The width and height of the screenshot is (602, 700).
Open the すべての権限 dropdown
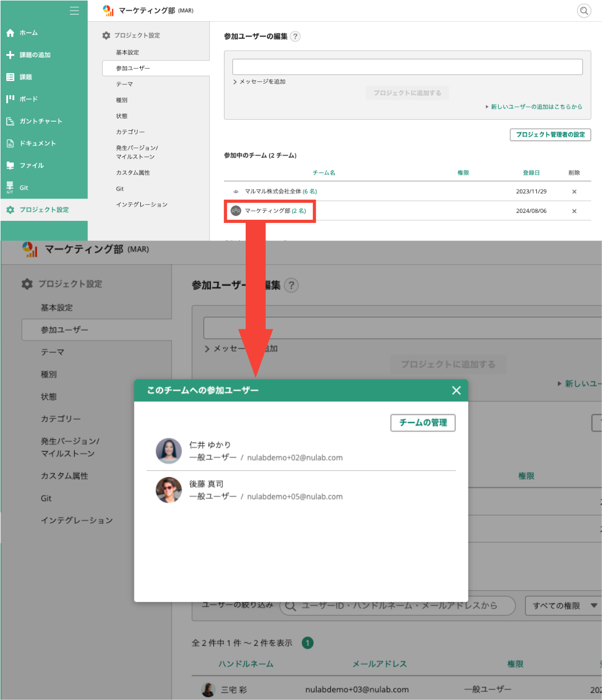tap(563, 606)
